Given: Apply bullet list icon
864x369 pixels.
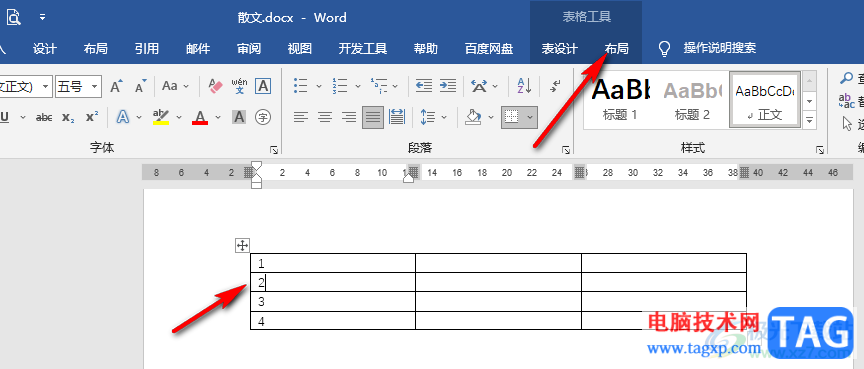Looking at the screenshot, I should point(301,86).
